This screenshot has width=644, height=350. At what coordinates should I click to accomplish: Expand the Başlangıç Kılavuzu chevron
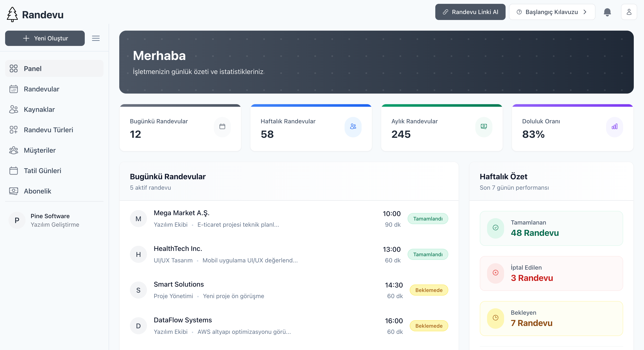(585, 12)
